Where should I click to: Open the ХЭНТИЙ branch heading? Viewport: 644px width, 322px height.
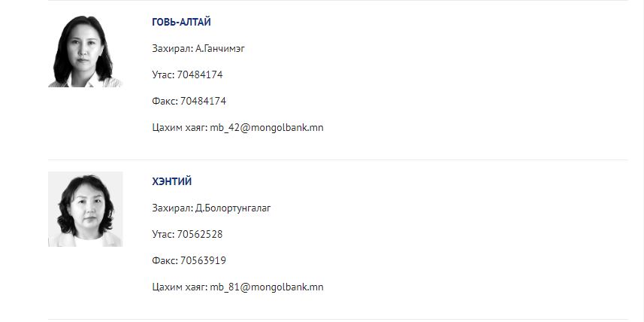click(171, 182)
